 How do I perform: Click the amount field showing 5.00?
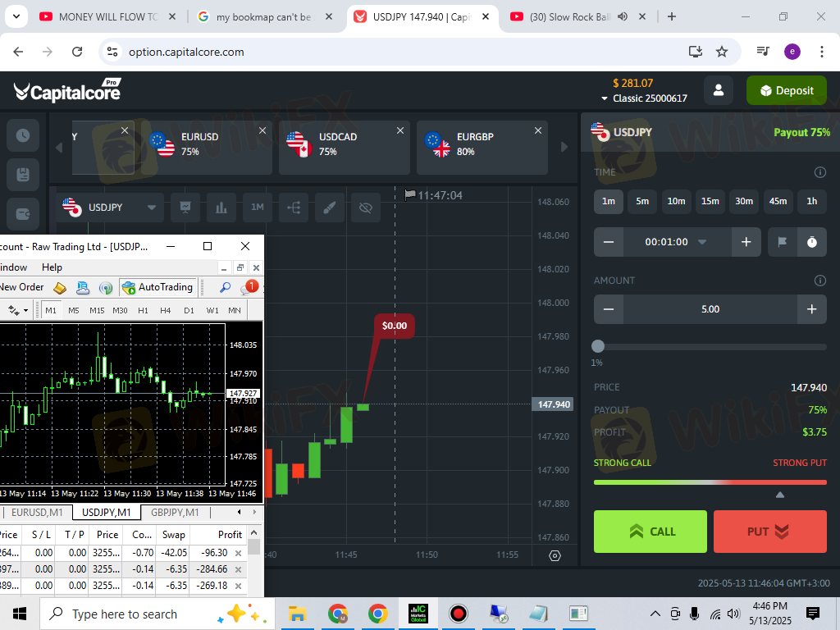(x=710, y=309)
